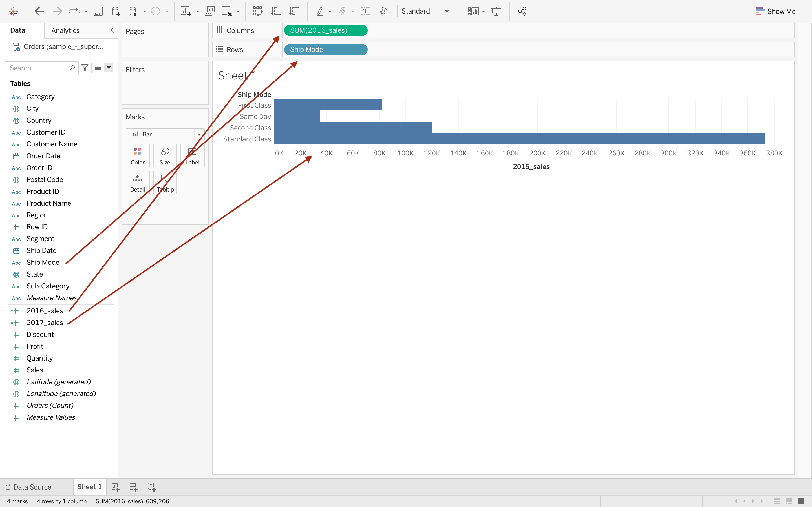The width and height of the screenshot is (812, 507).
Task: Toggle Show Me panel
Action: (x=775, y=11)
